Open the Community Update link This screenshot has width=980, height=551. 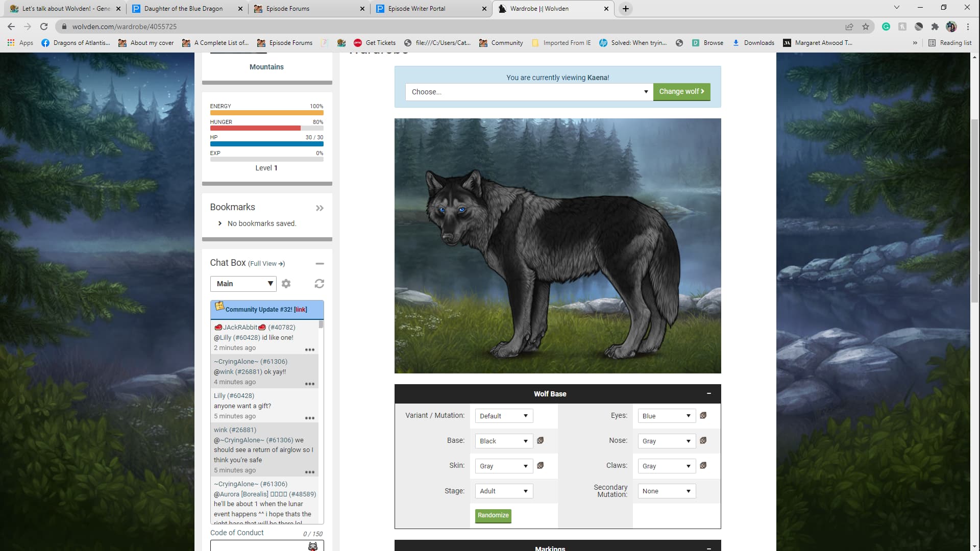(300, 310)
